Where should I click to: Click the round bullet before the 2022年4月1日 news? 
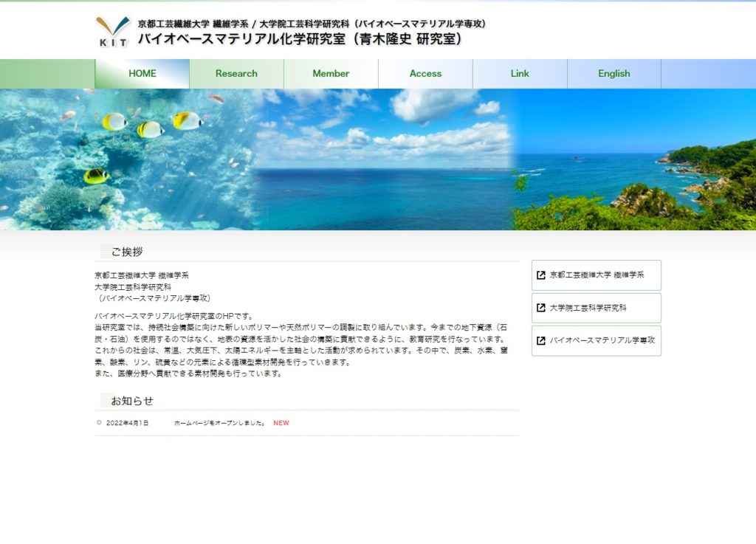click(99, 423)
